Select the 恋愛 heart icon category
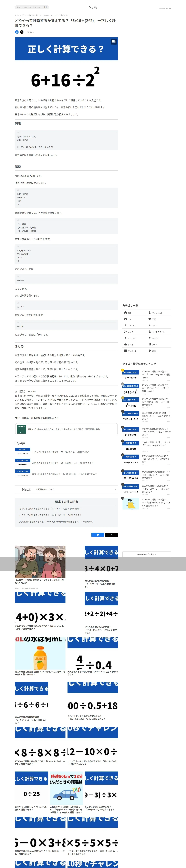Image resolution: width=186 pixels, height=868 pixels. 150,319
